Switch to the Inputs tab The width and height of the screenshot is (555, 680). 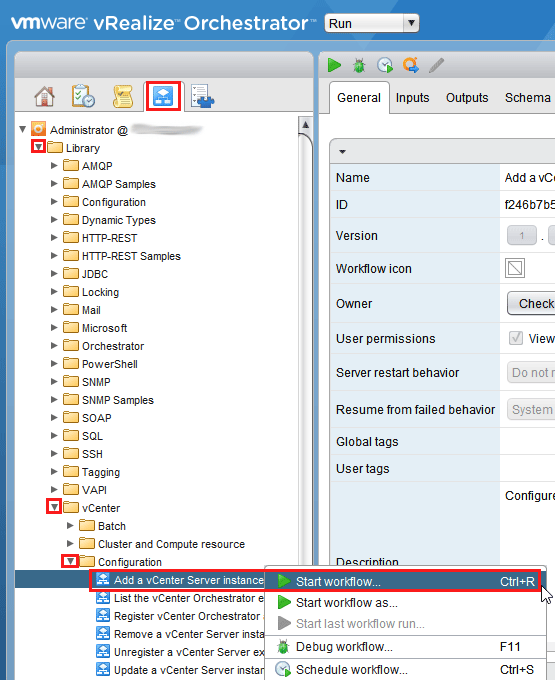(412, 98)
